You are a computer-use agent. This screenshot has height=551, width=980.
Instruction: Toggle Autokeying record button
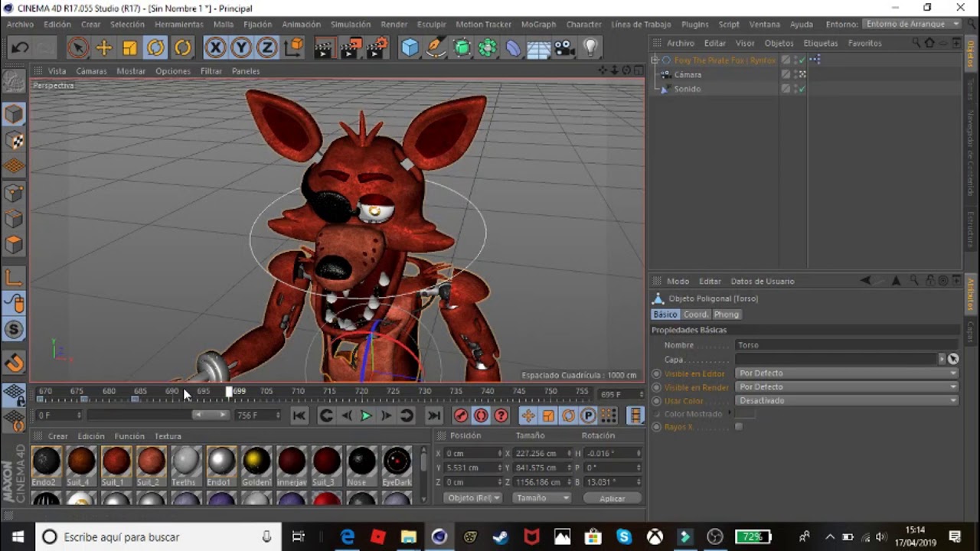[481, 416]
